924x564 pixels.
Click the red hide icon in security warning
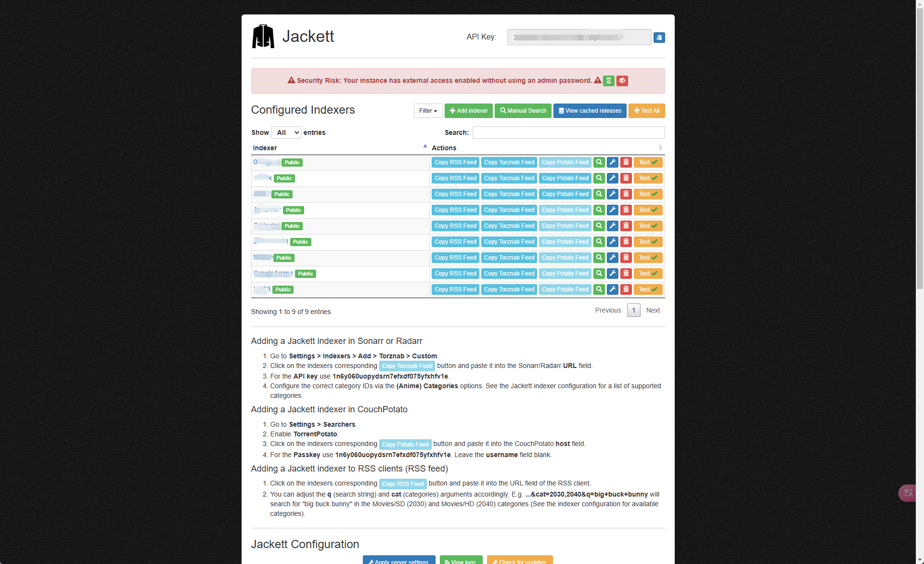tap(622, 81)
